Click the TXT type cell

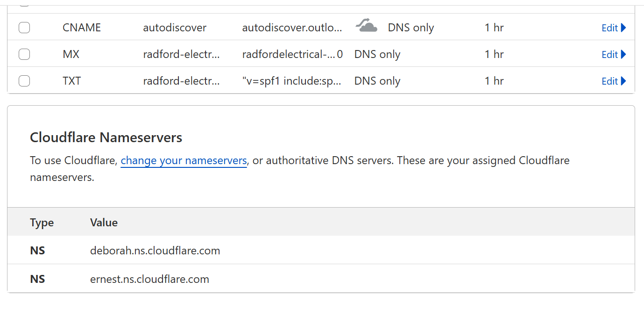(71, 81)
